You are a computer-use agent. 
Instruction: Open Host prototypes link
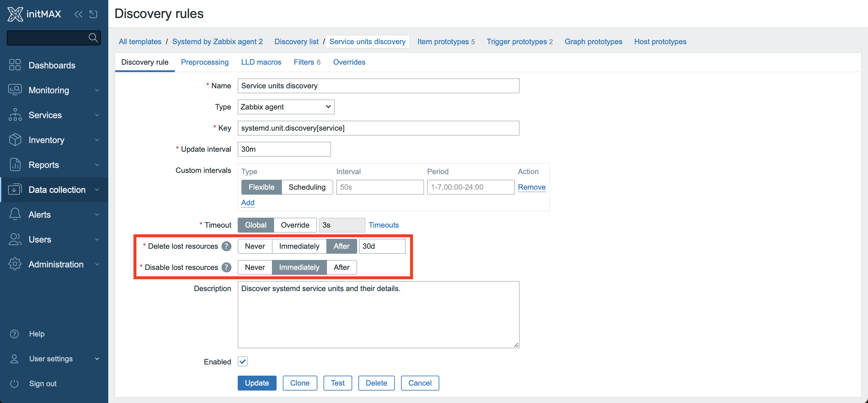(660, 41)
